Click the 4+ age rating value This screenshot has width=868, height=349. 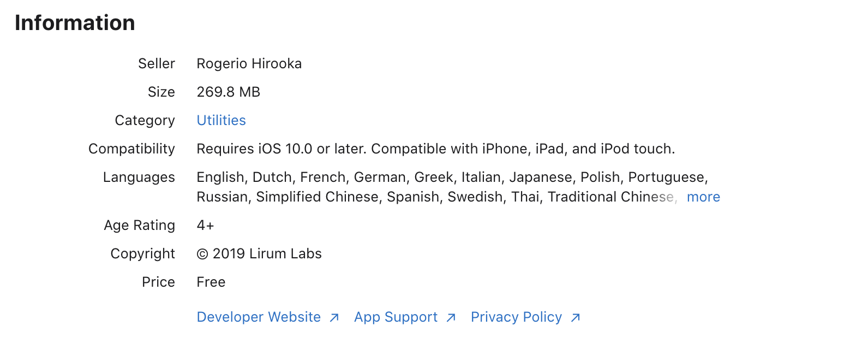[206, 225]
